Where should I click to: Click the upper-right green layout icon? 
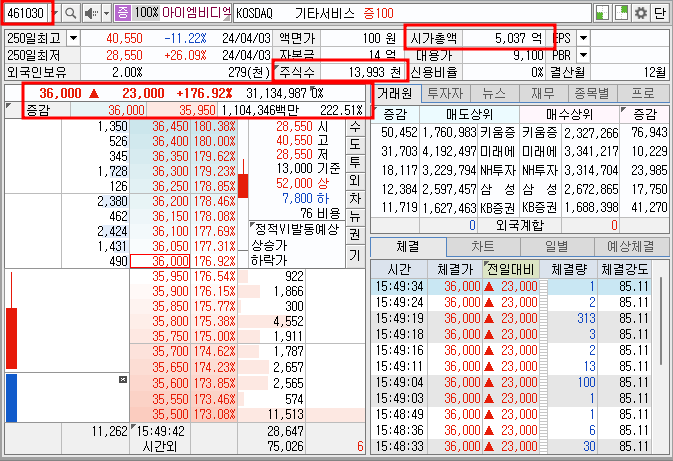[x=621, y=13]
